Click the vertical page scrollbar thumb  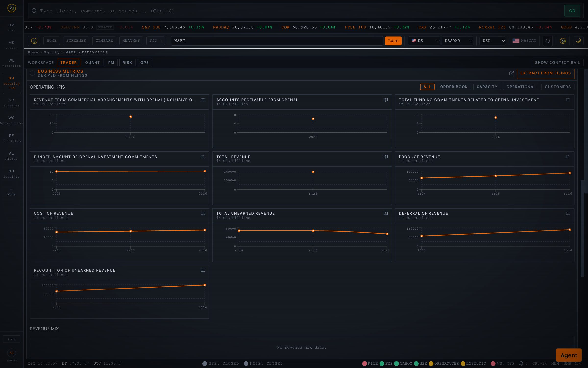pos(582,228)
